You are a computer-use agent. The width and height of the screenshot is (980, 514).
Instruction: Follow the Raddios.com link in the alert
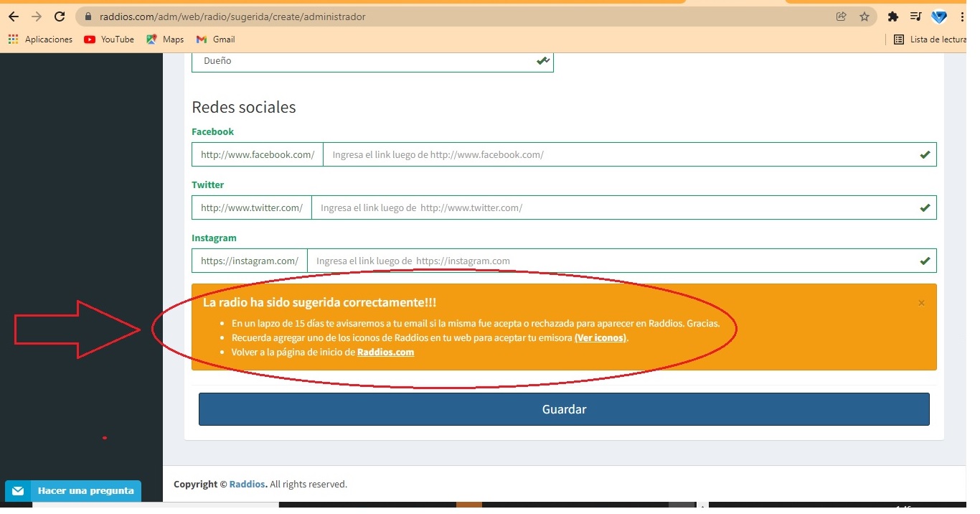tap(385, 352)
